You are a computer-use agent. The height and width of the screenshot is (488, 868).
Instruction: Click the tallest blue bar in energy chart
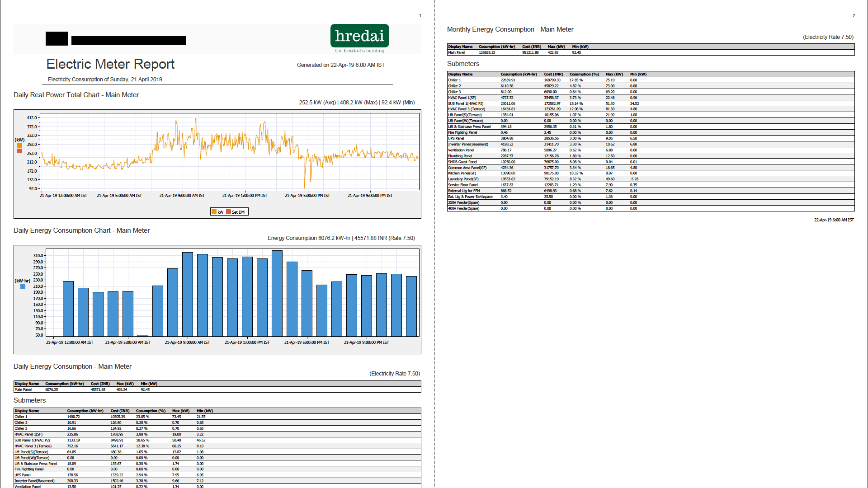277,293
